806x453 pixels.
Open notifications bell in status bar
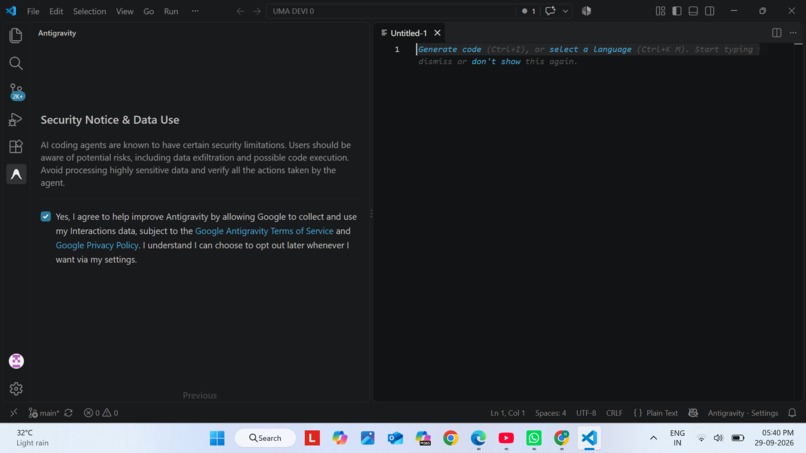(x=792, y=413)
